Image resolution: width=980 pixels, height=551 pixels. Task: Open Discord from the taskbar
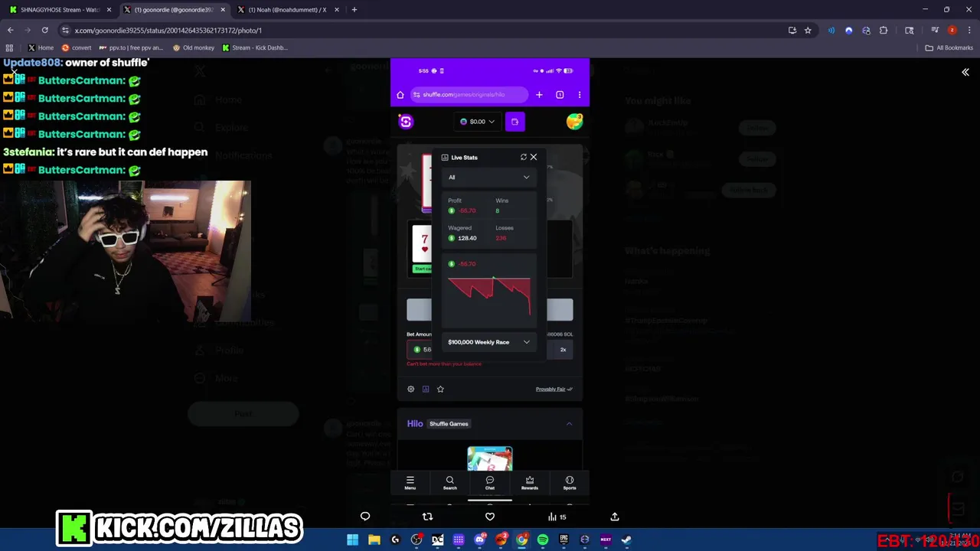(479, 540)
